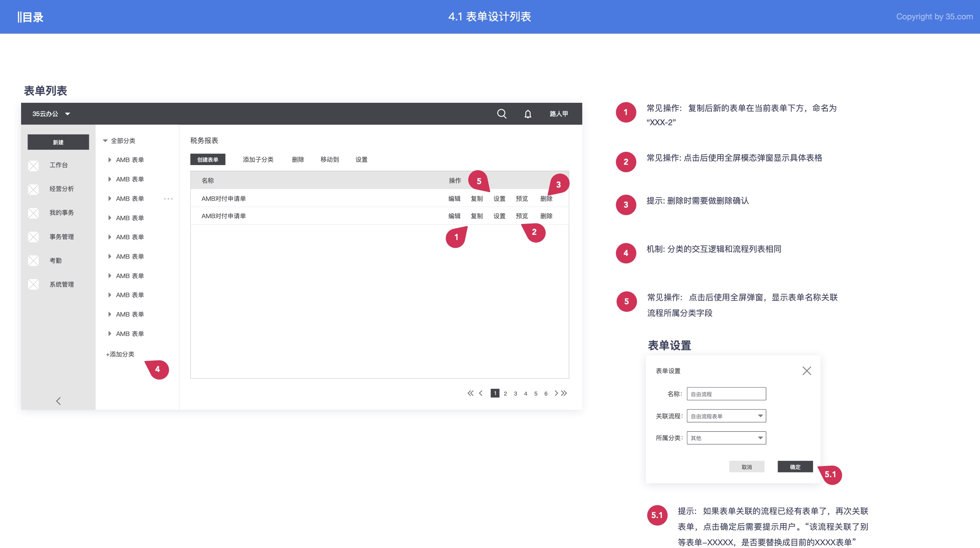Select current page 1 in pagination
This screenshot has height=548, width=980.
tap(495, 393)
